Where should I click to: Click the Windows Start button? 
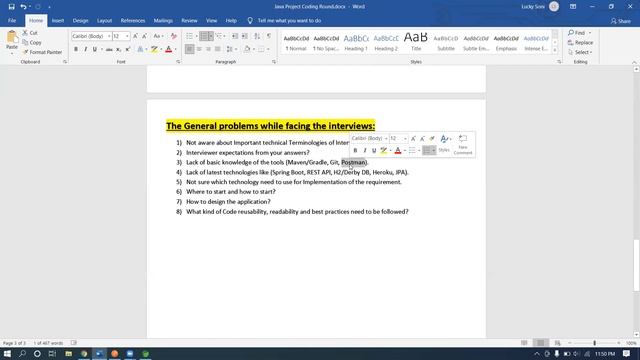click(x=7, y=353)
